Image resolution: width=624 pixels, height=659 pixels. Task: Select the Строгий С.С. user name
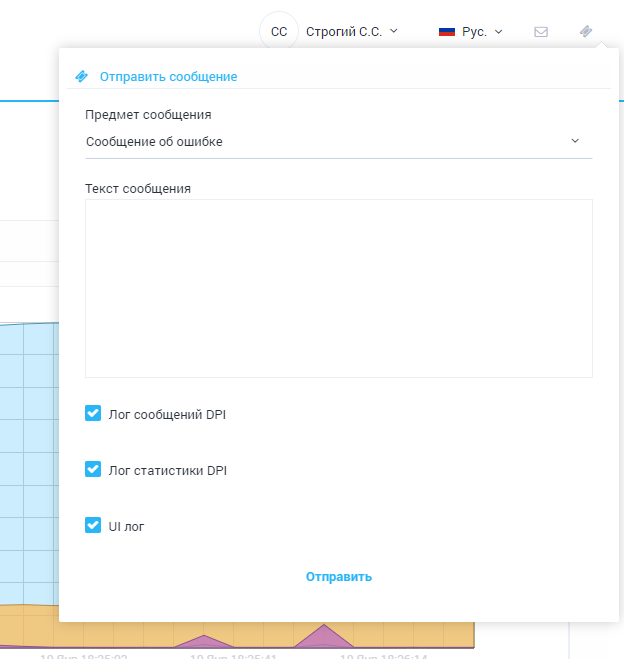coord(344,32)
